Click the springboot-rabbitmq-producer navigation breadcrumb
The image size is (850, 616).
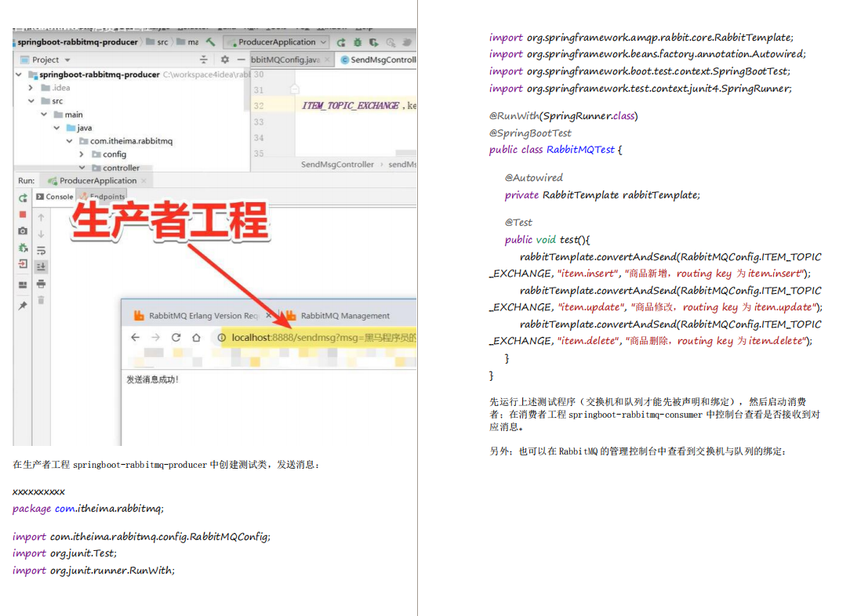pos(78,42)
